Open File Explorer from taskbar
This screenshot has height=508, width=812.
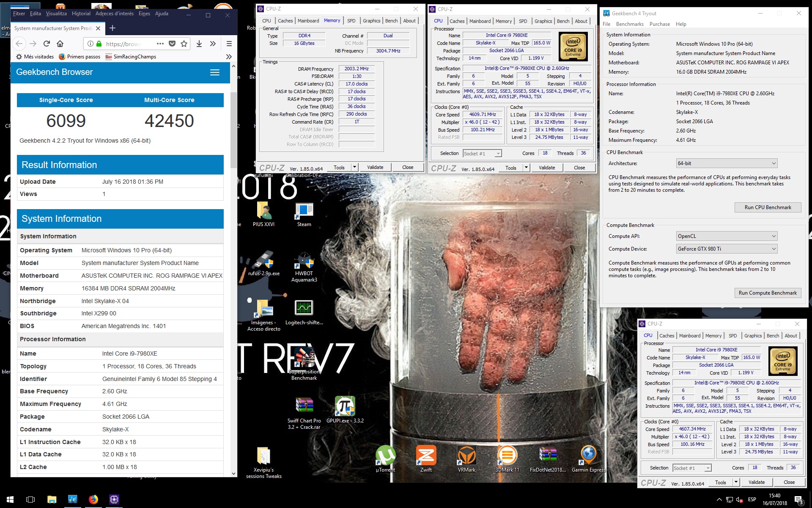[52, 500]
